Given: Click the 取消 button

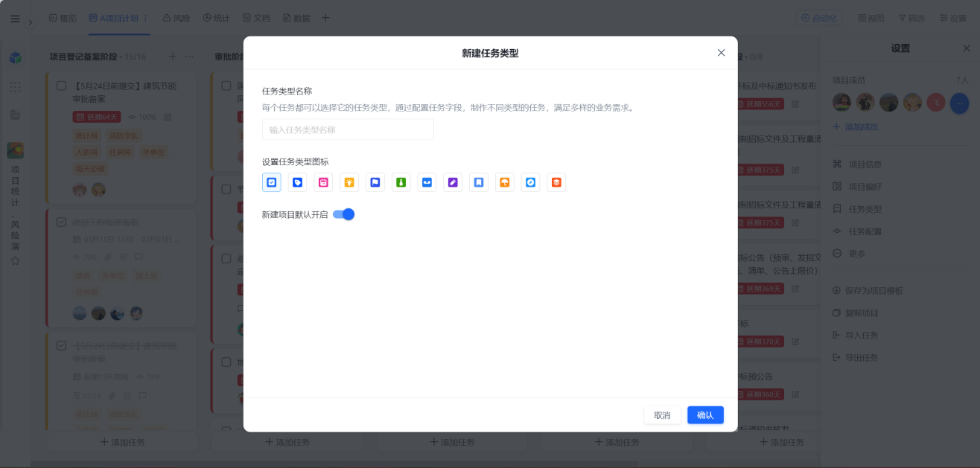Looking at the screenshot, I should coord(662,415).
